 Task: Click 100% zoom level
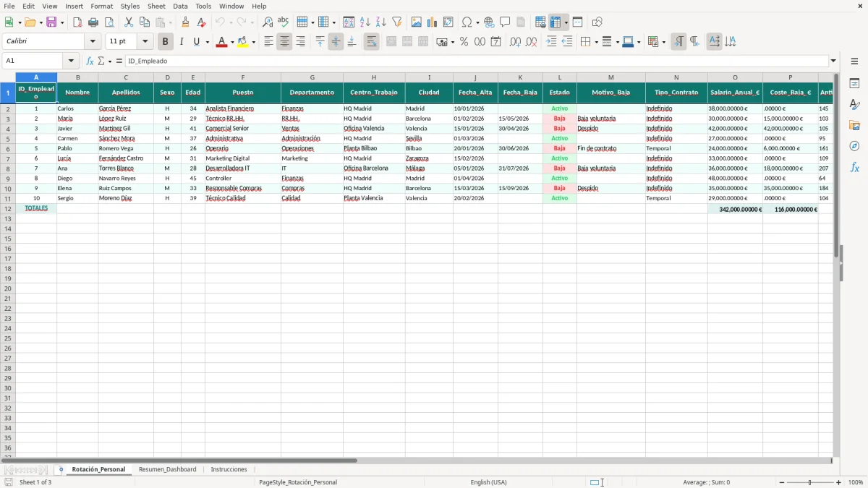[856, 482]
